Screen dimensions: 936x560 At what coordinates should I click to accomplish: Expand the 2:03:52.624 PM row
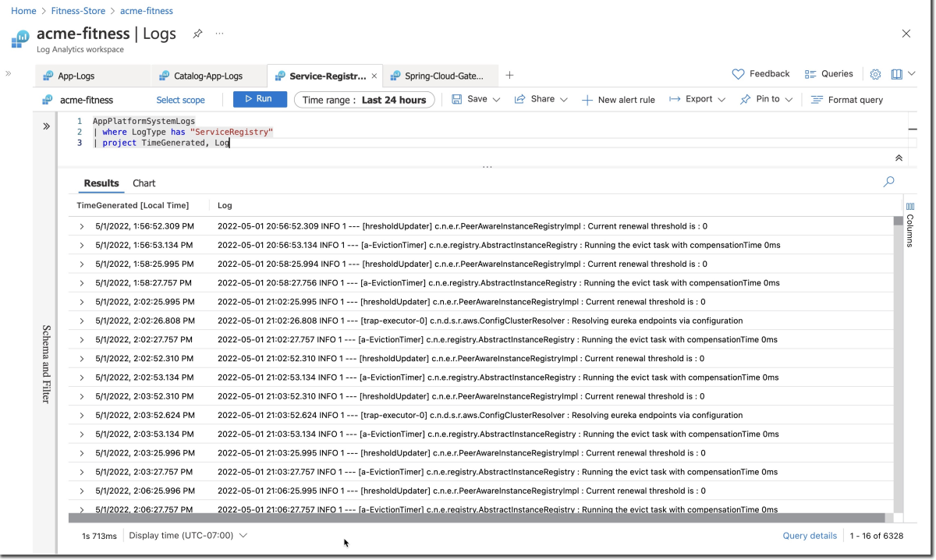click(81, 415)
